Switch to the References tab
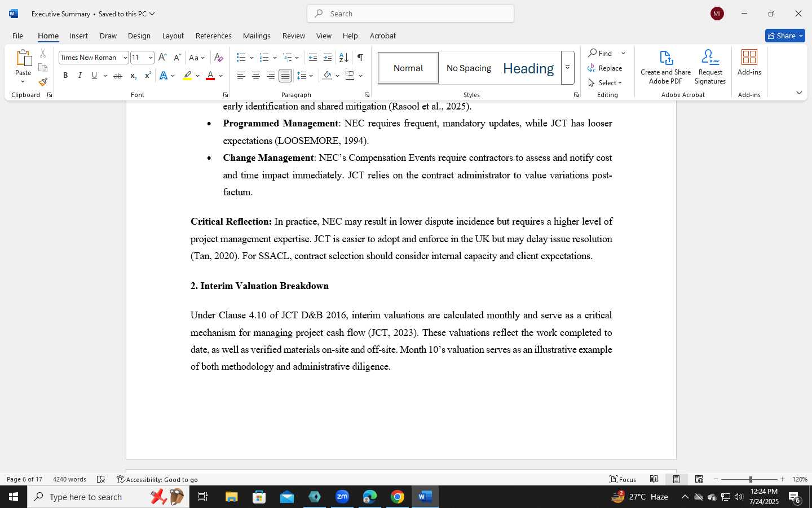This screenshot has width=812, height=508. [x=214, y=36]
